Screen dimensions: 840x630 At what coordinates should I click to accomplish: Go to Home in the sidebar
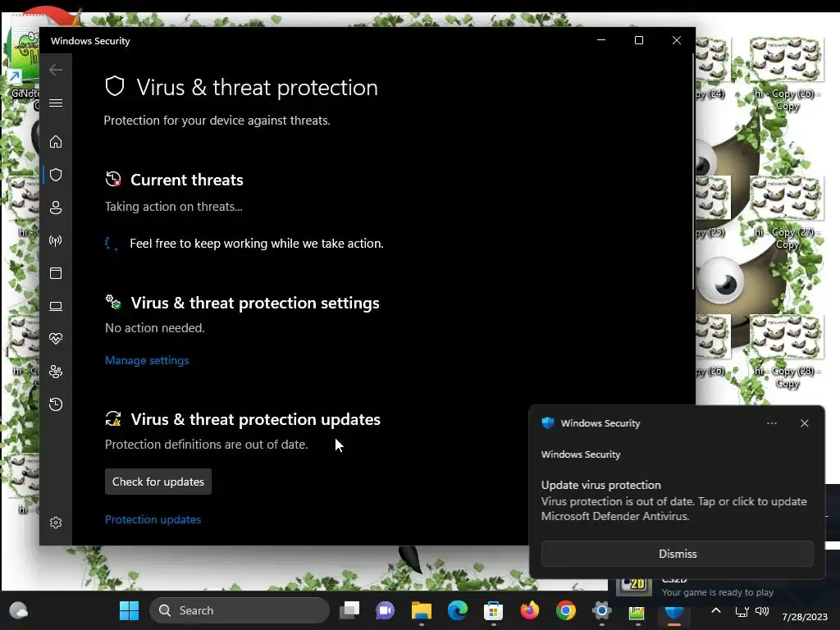pyautogui.click(x=56, y=142)
